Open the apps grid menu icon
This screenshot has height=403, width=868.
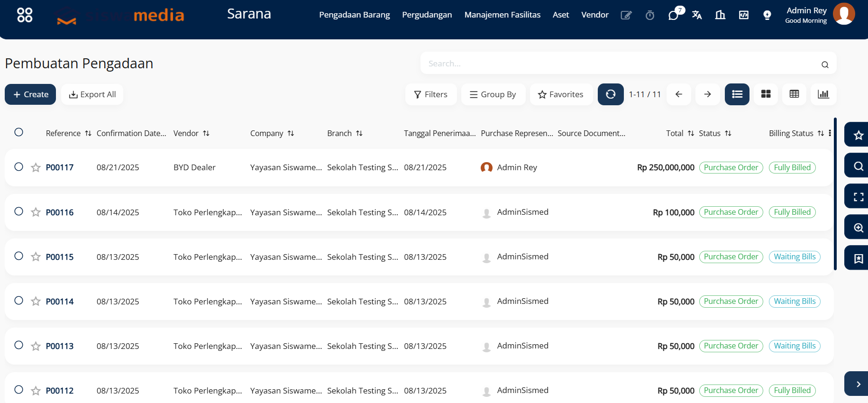(x=25, y=15)
